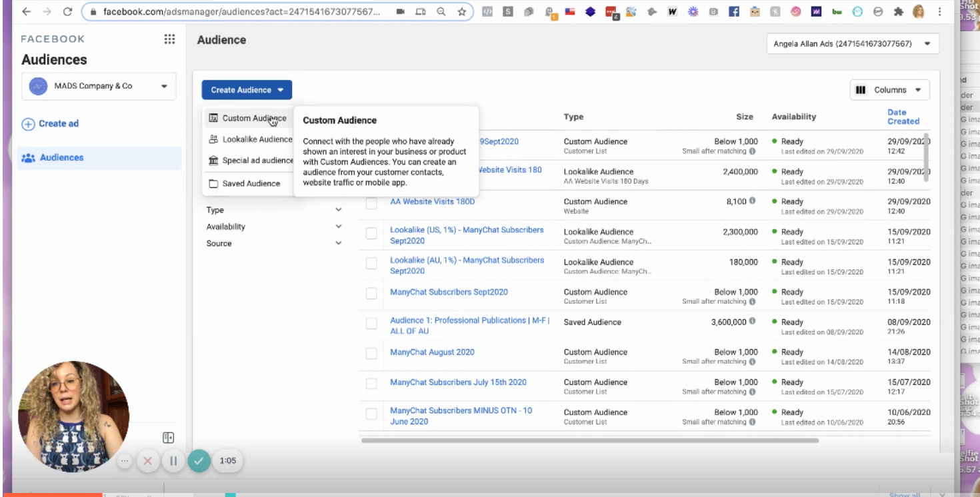Open ManyChat August 2020 audience
The width and height of the screenshot is (980, 497).
[x=432, y=352]
